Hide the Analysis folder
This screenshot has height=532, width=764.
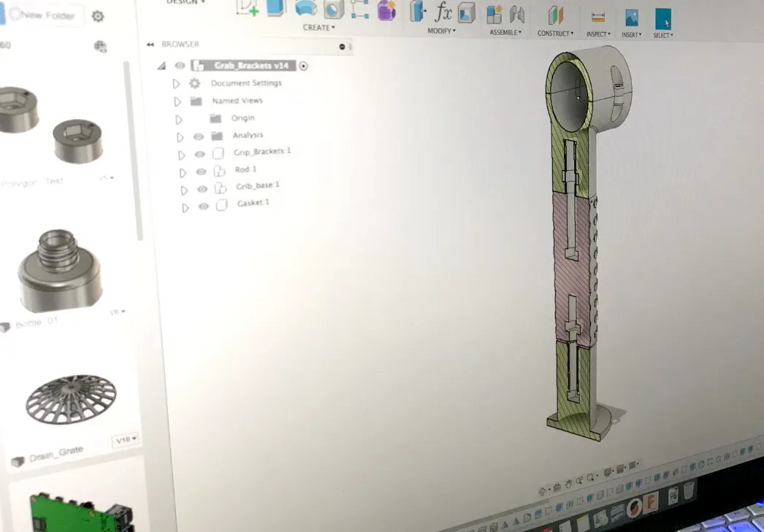[199, 136]
